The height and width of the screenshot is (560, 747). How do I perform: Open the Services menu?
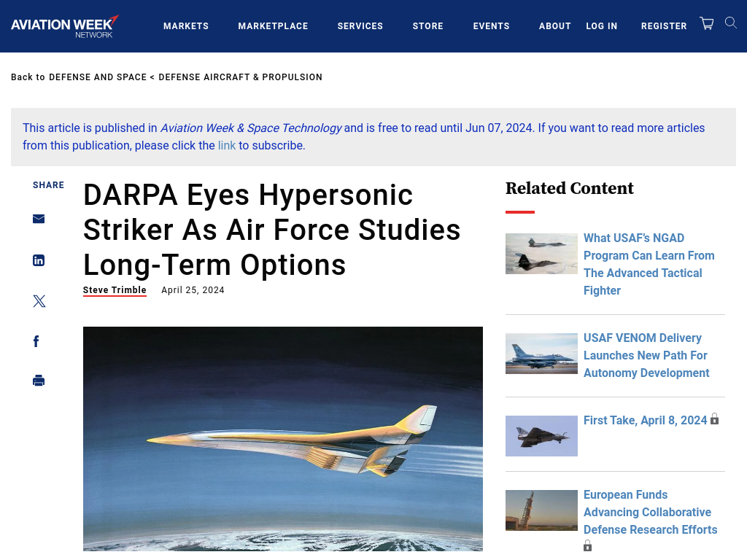point(360,26)
